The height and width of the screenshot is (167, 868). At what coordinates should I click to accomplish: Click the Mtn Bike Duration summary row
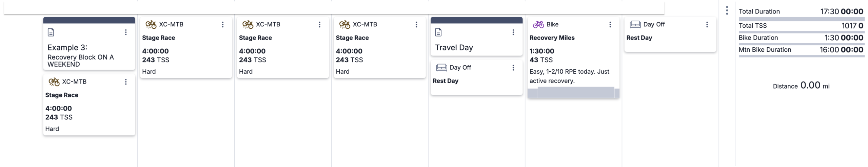801,50
